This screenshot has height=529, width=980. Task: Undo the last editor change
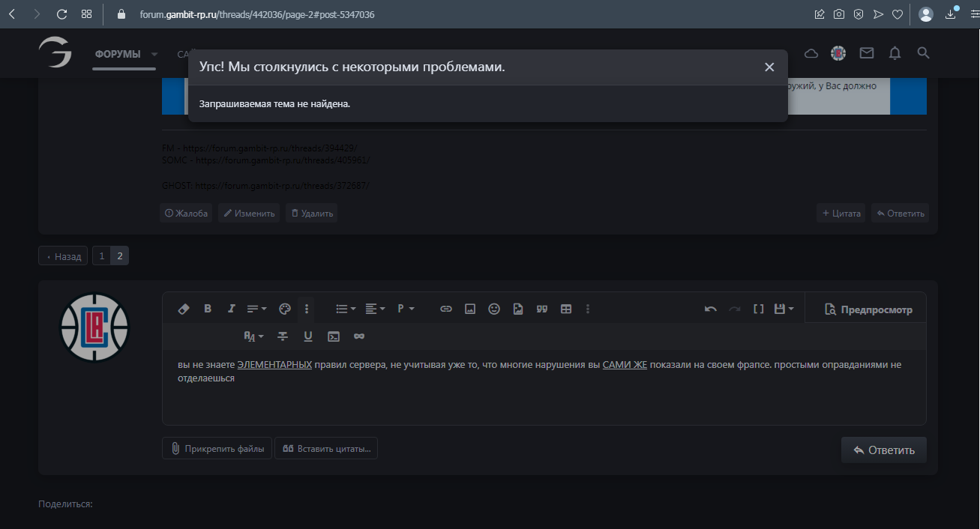(x=710, y=309)
